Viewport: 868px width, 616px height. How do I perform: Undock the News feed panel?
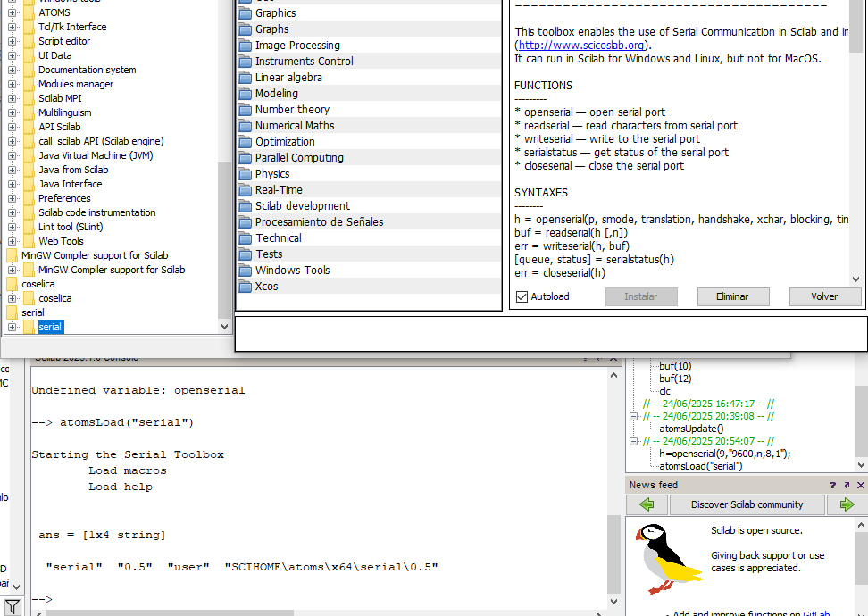[847, 485]
